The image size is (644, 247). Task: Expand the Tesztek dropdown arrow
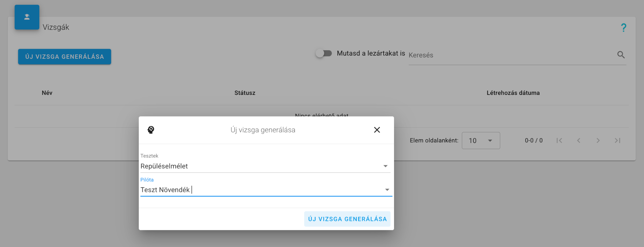pyautogui.click(x=385, y=166)
